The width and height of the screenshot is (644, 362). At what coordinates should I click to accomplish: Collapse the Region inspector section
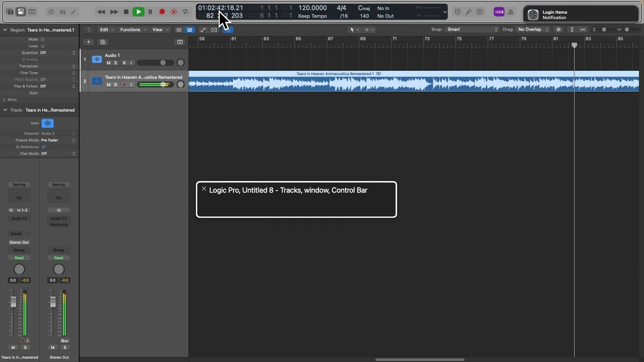[5, 30]
